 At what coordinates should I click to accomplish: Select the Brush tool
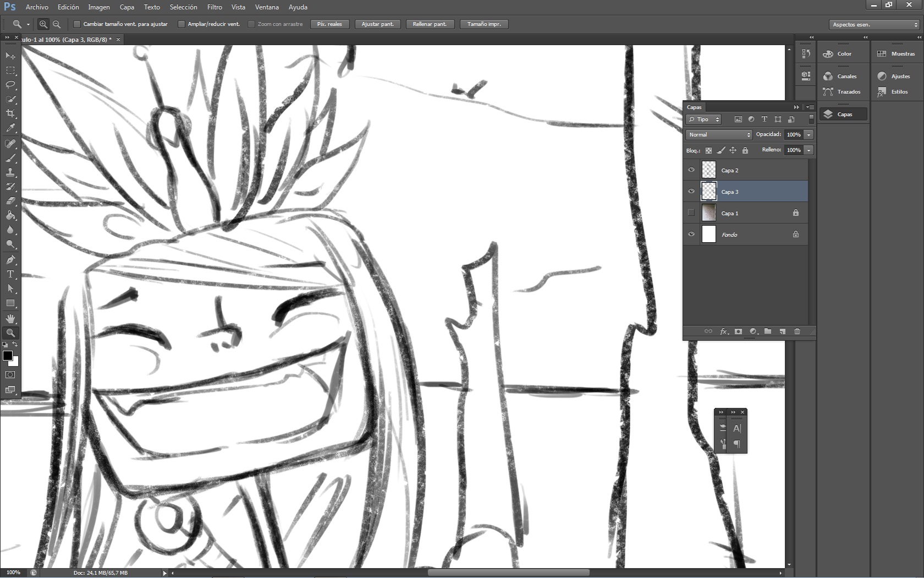point(10,157)
